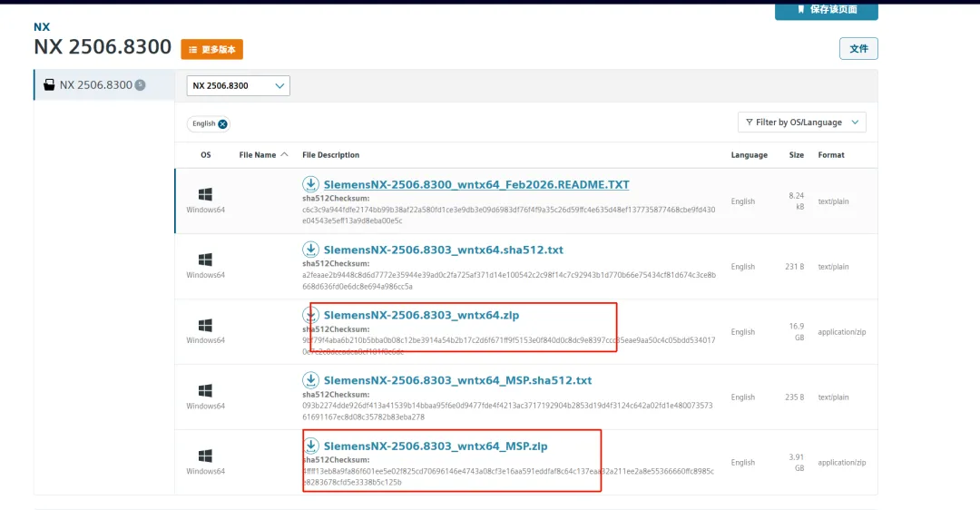This screenshot has height=510, width=980.
Task: Click checksum text under wntx64.sha512.txt
Action: tap(509, 280)
